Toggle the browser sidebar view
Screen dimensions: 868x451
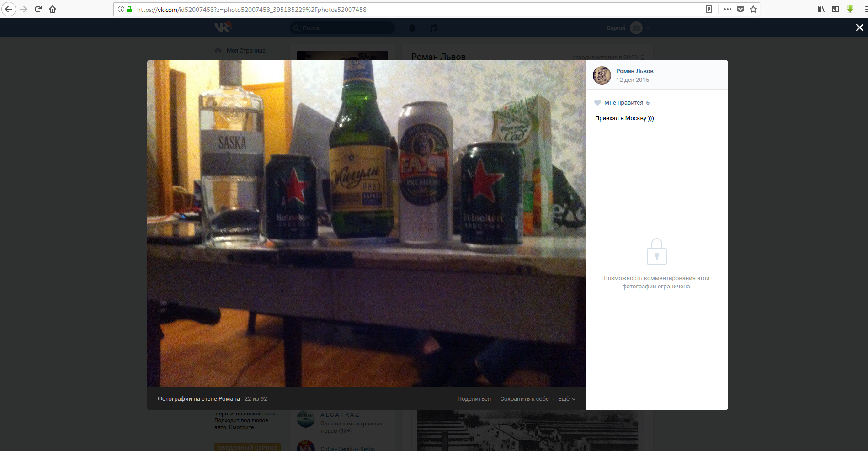coord(836,9)
